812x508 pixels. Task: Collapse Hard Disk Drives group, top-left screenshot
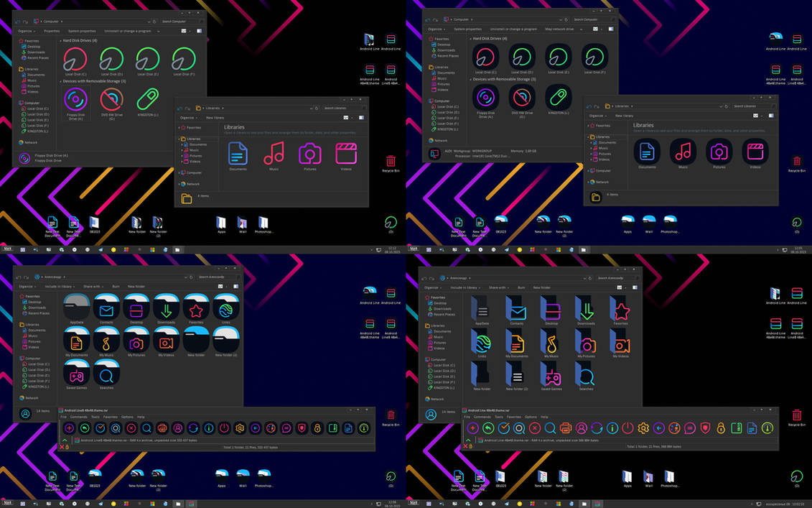click(60, 40)
